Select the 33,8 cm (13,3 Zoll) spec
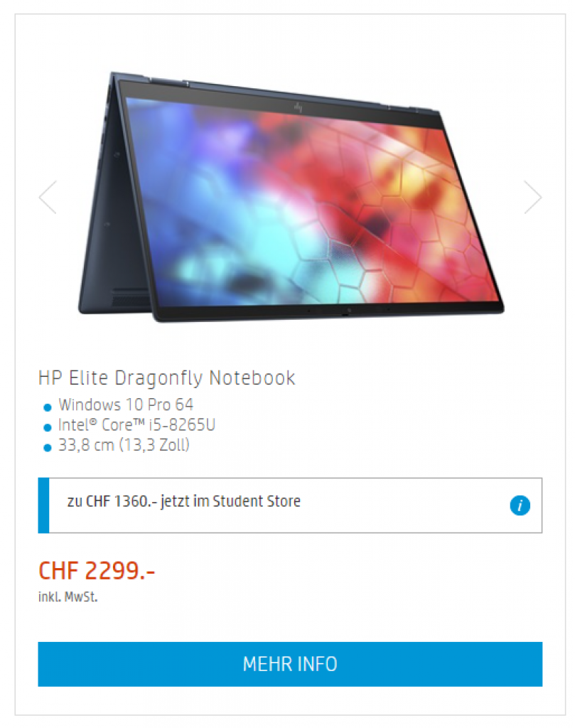Image resolution: width=575 pixels, height=728 pixels. pos(124,445)
